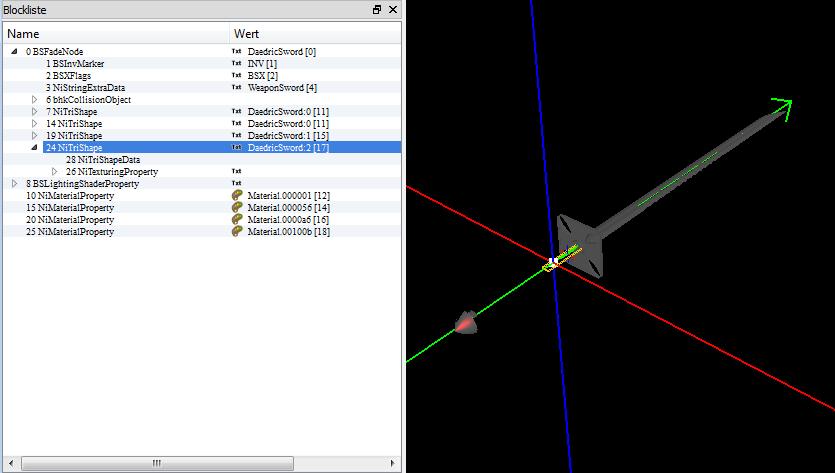Click the Txt icon next to WeaponSword

[x=237, y=88]
